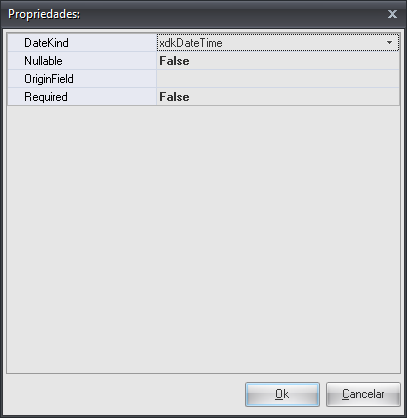Click blank space right of Required False text
Screen dimensions: 407x418
[294, 97]
